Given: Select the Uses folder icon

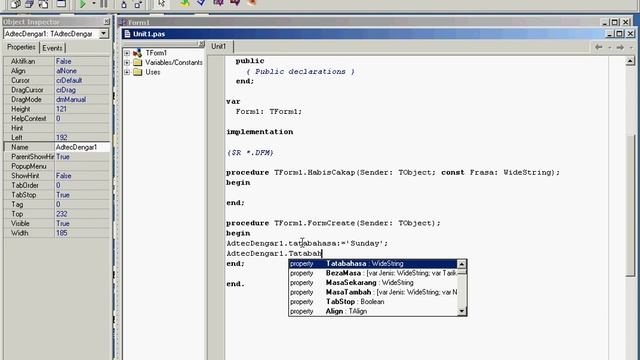Looking at the screenshot, I should click(x=138, y=72).
